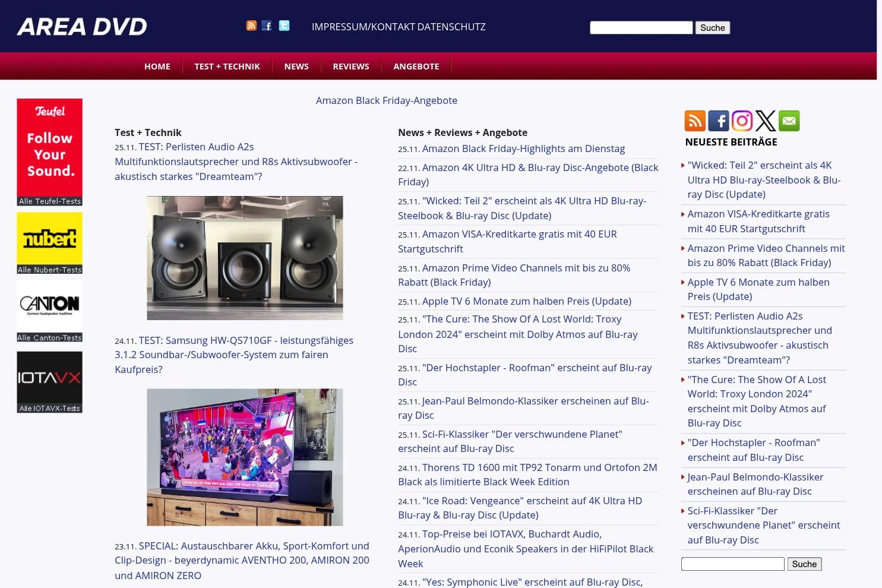882x588 pixels.
Task: Click the AREA DVD logo
Action: tap(82, 27)
